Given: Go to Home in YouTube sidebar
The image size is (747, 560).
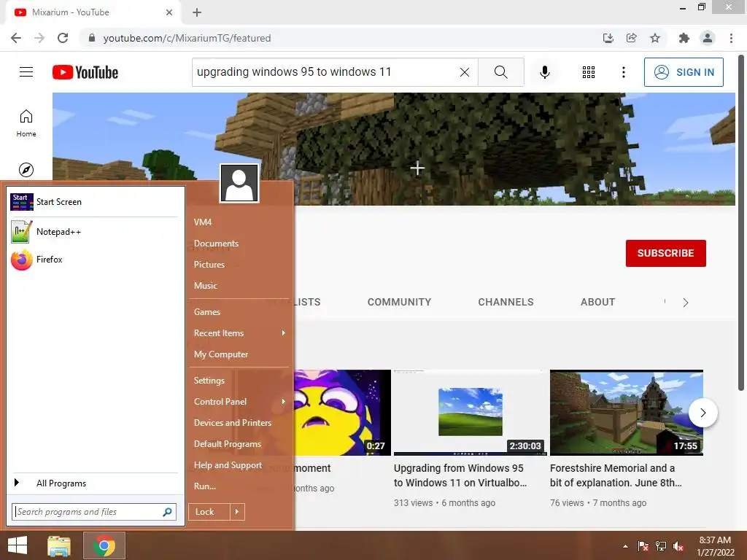Looking at the screenshot, I should [x=26, y=122].
